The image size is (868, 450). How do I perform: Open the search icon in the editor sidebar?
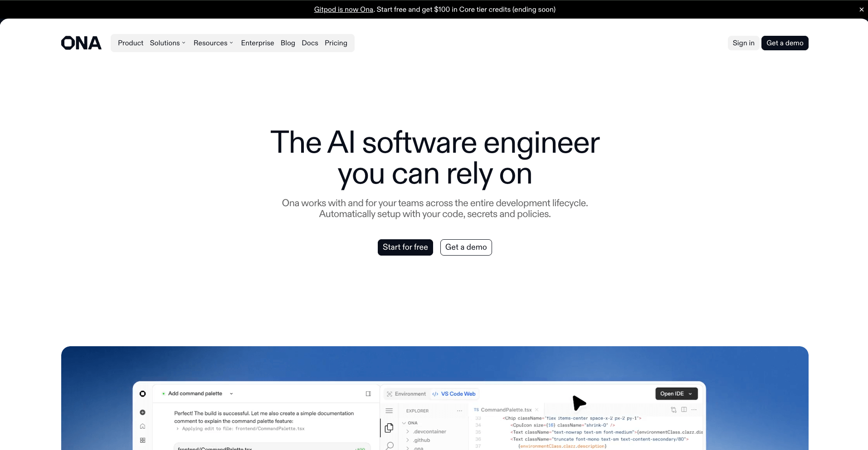(x=390, y=445)
